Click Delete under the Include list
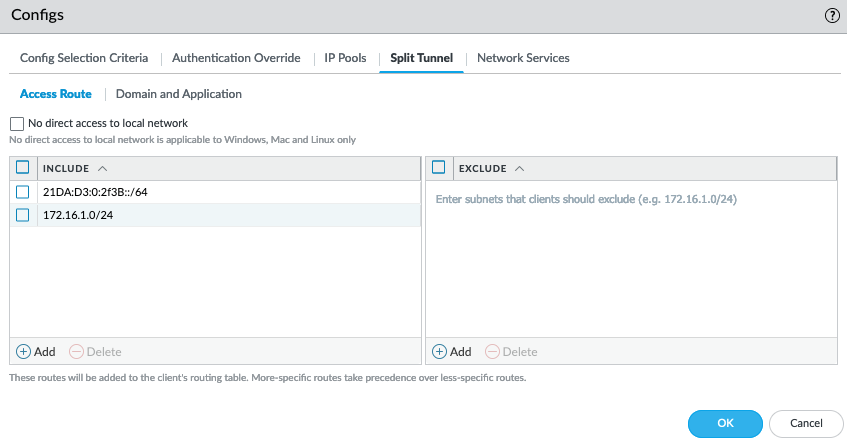 95,352
